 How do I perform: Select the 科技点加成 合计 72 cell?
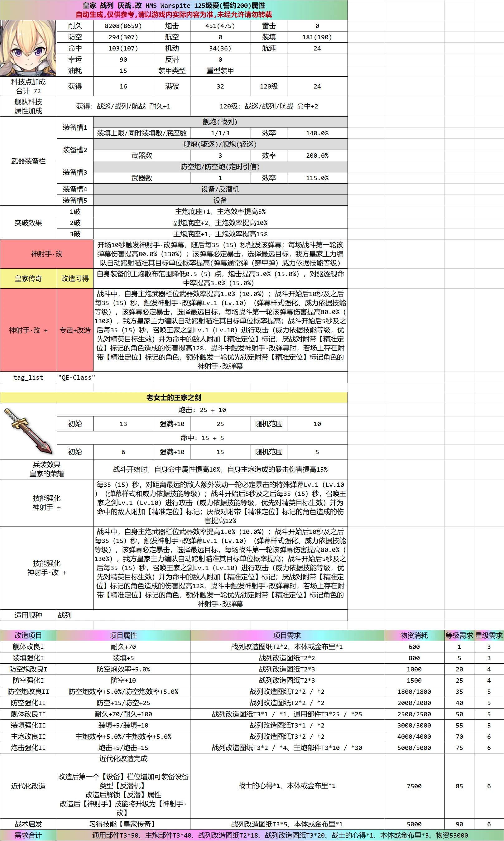point(28,86)
